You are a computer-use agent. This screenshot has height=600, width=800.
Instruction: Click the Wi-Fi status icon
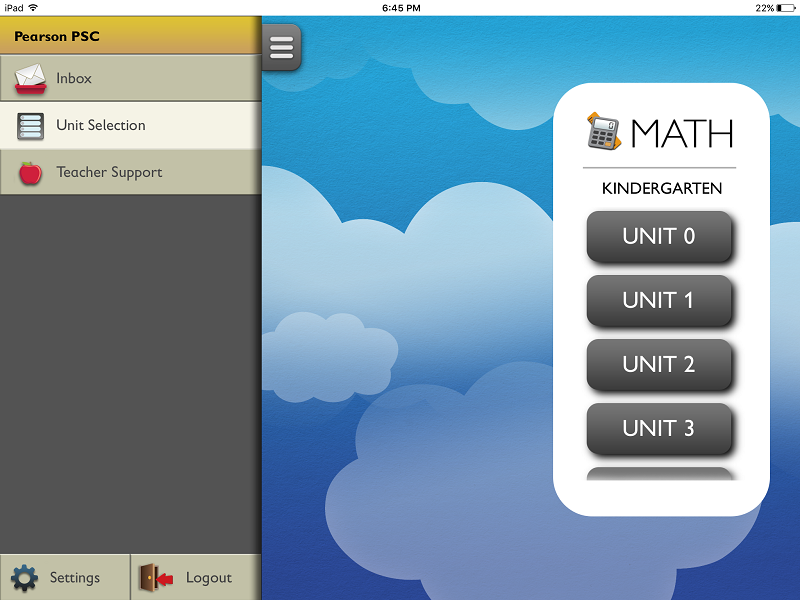(x=33, y=8)
